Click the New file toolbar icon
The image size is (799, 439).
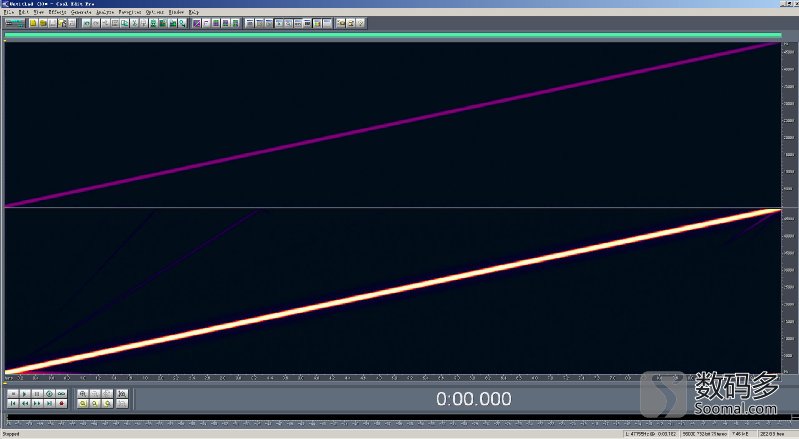tap(33, 23)
